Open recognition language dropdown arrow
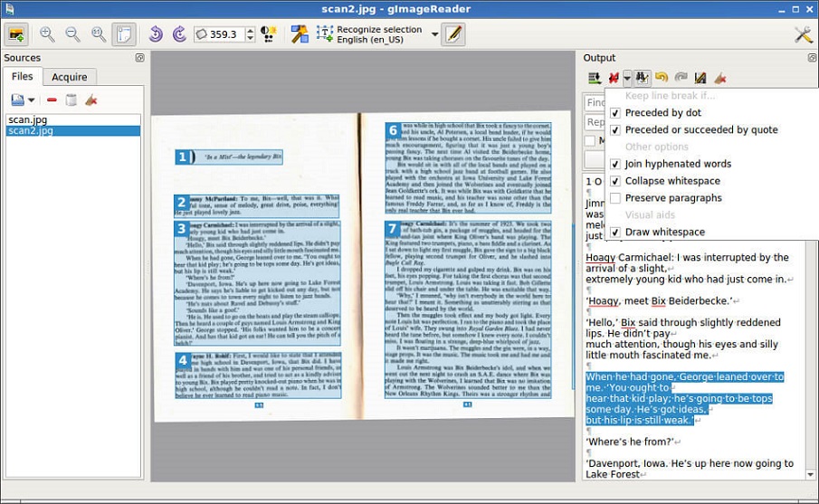Screen dimensions: 819x504 [x=434, y=35]
